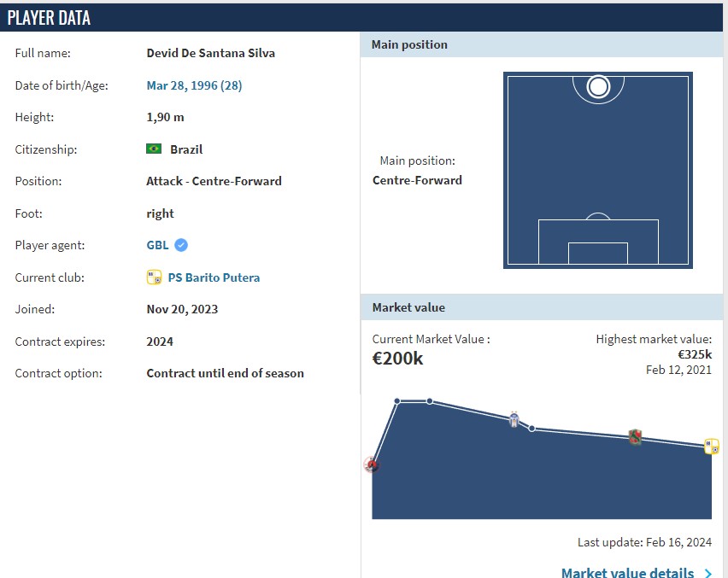
Task: Click the second peak data point on chart
Action: coord(430,400)
